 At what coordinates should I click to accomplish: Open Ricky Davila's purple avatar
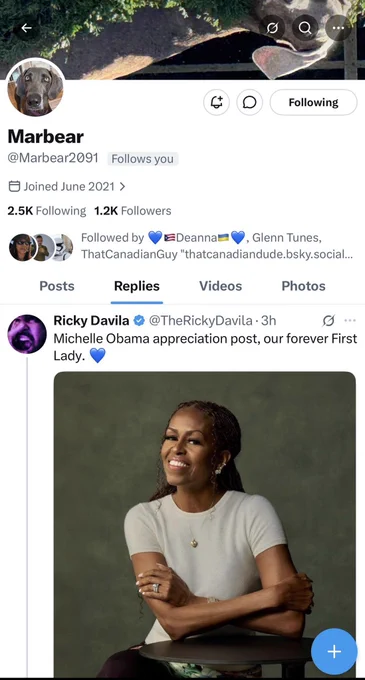[x=27, y=334]
